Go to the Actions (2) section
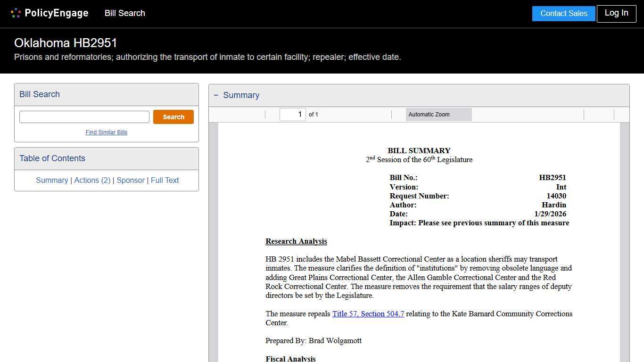Image resolution: width=644 pixels, height=362 pixels. click(92, 180)
